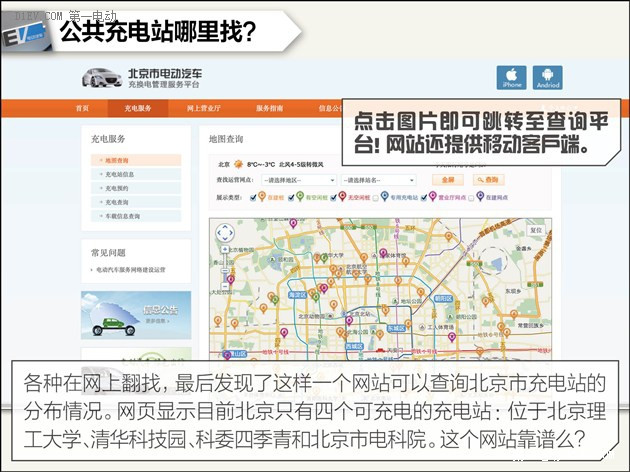Image resolution: width=630 pixels, height=472 pixels.
Task: Click the magenta 营业厅网点 legend pin icon
Action: [432, 196]
